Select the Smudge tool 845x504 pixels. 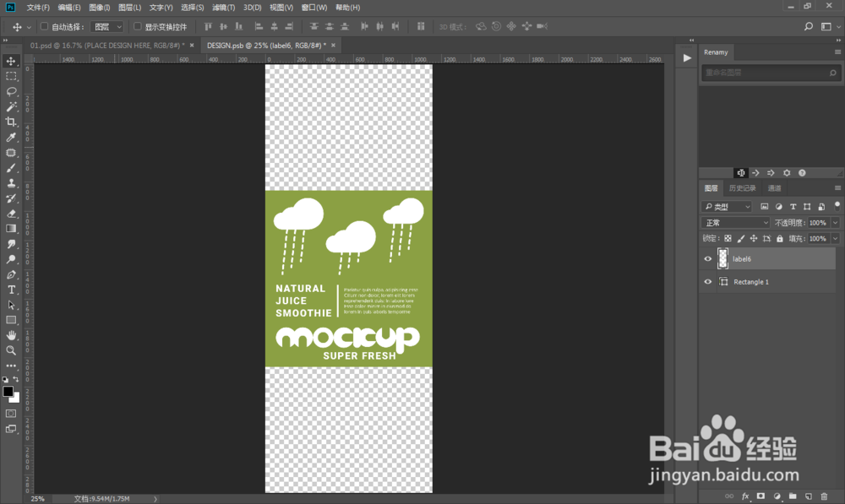(11, 244)
